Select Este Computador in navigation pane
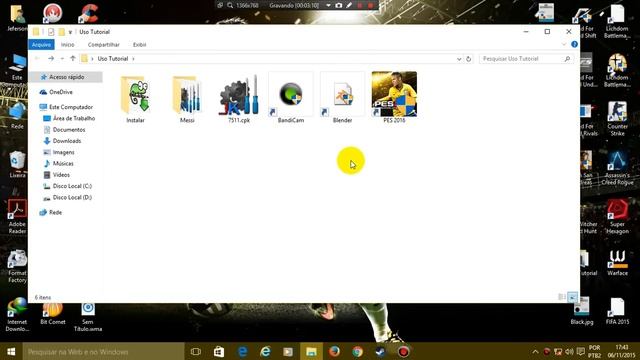This screenshot has height=360, width=640. [x=66, y=107]
